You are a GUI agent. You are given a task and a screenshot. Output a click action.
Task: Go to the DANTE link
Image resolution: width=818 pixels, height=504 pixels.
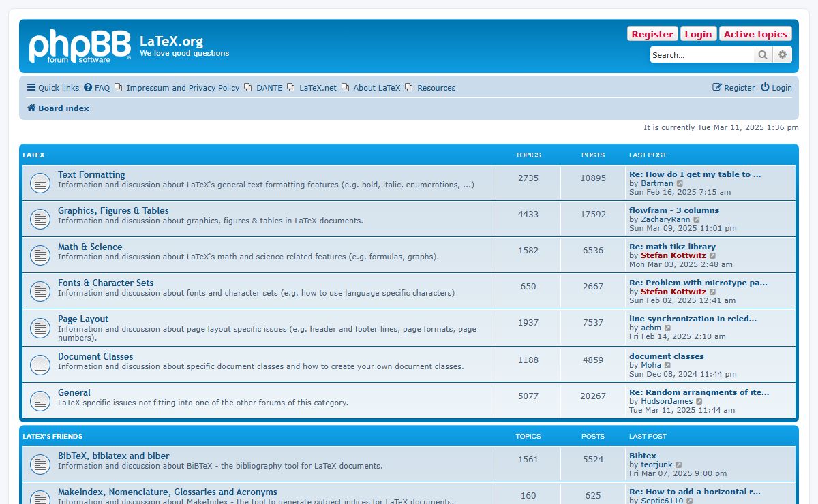(263, 88)
